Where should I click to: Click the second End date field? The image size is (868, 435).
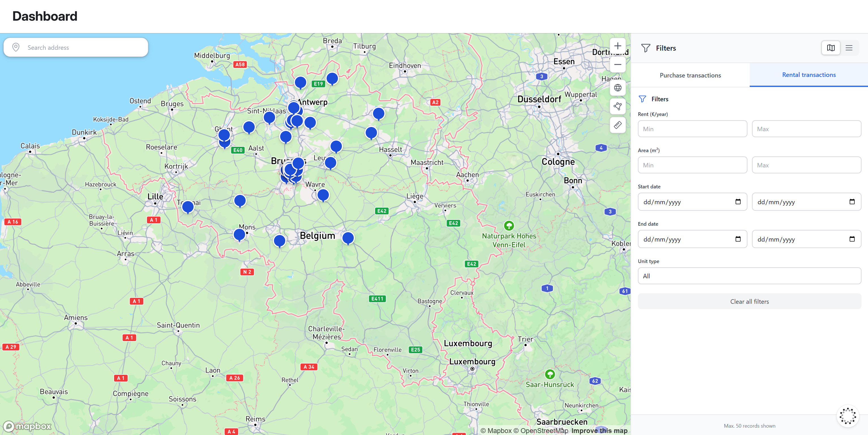tap(806, 239)
